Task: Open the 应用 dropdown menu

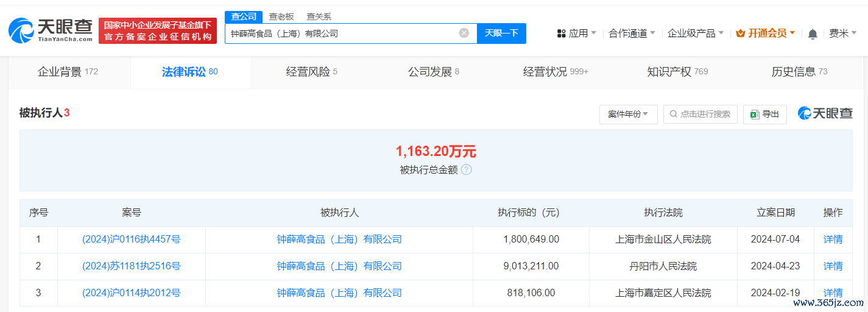Action: [x=576, y=34]
